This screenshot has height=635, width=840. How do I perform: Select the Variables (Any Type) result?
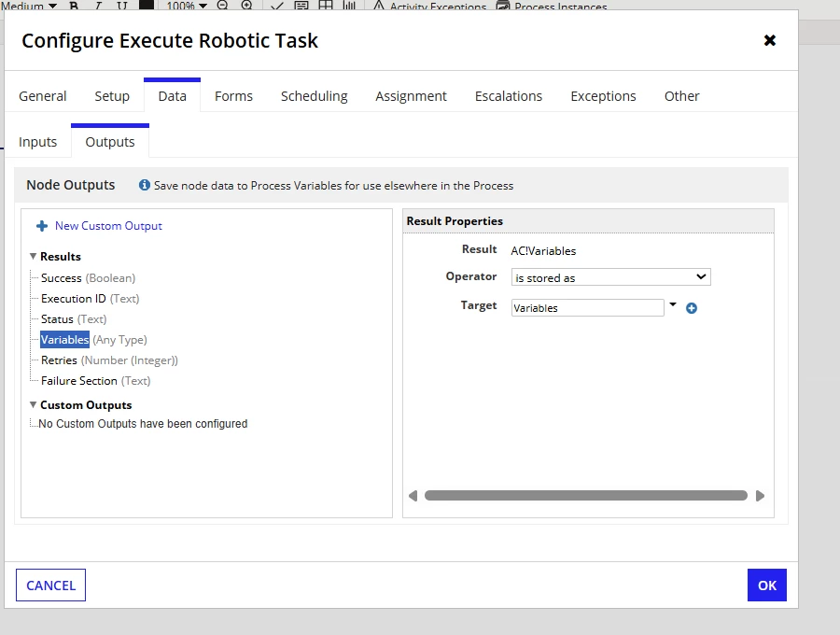(93, 340)
